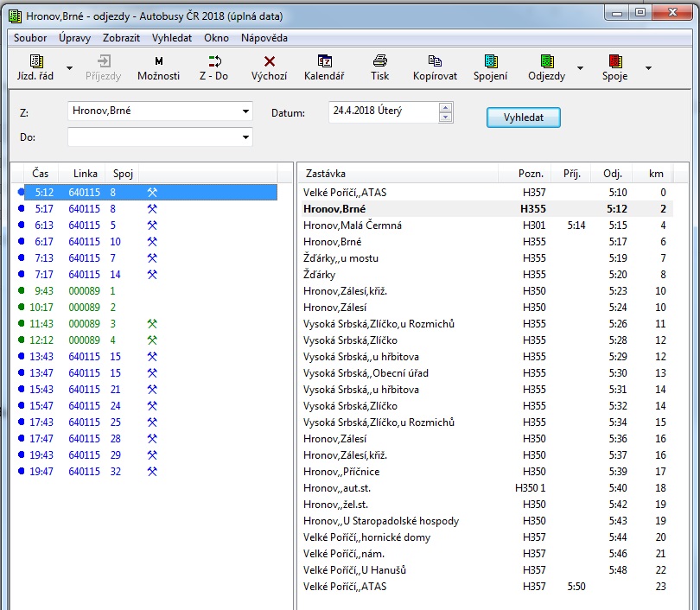The image size is (700, 610).
Task: Expand the Z stop dropdown
Action: [x=245, y=111]
